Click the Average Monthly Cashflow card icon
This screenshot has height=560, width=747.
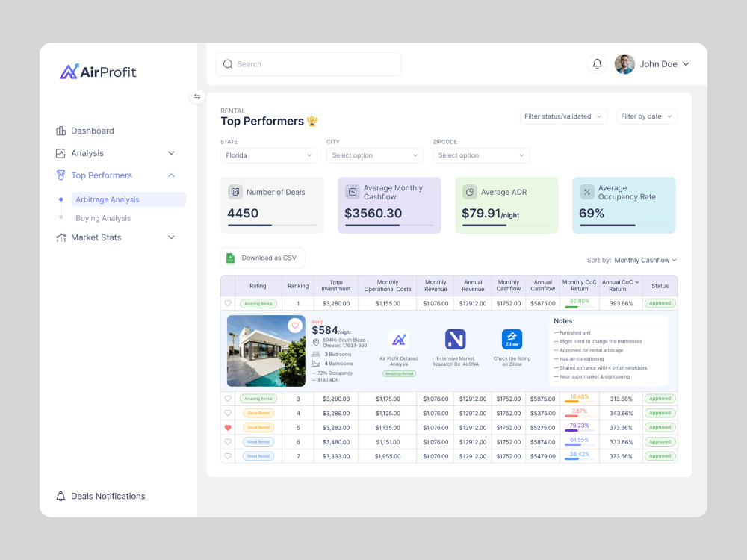[x=352, y=192]
